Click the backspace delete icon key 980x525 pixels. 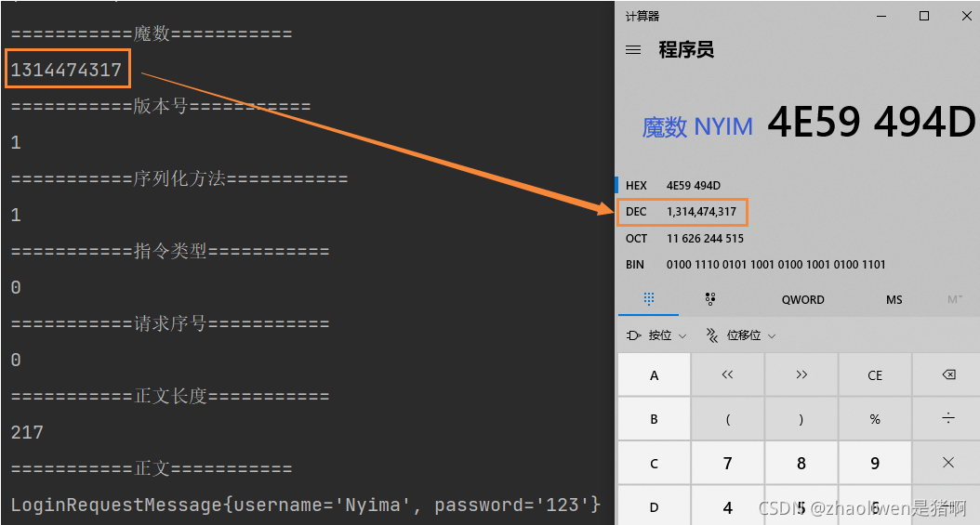click(x=947, y=374)
